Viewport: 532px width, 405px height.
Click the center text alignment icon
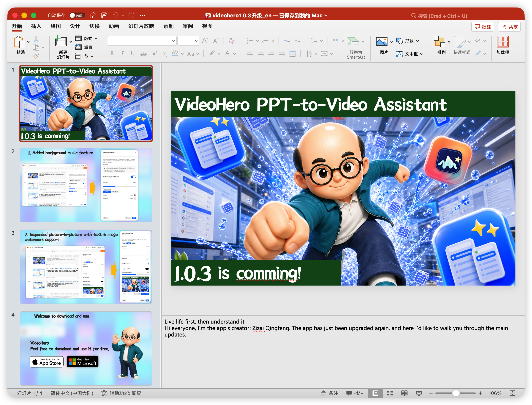[261, 54]
